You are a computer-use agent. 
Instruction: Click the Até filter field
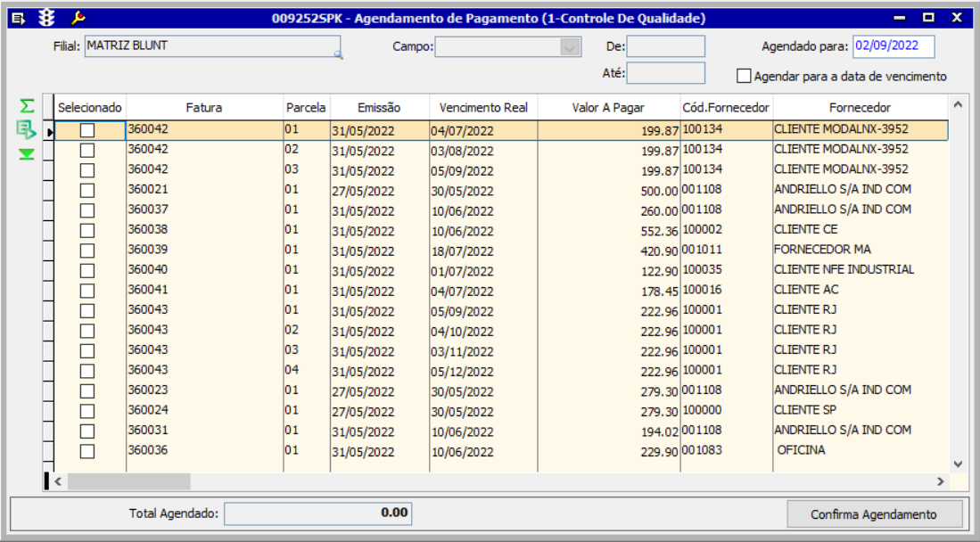(665, 73)
